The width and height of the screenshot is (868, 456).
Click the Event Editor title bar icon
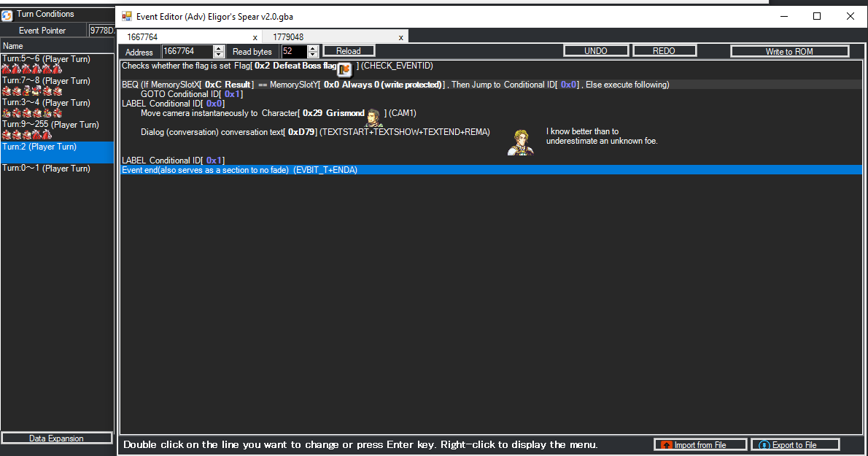pos(127,16)
